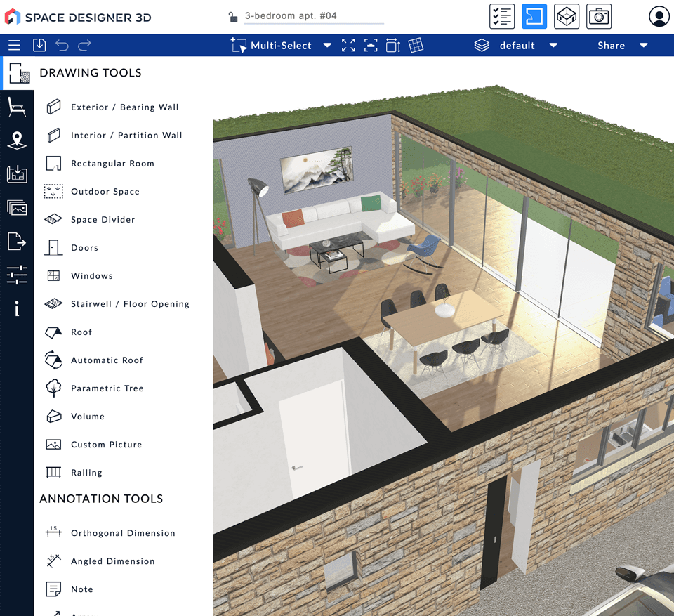The width and height of the screenshot is (674, 616).
Task: Open the location pin sidebar panel
Action: click(17, 140)
